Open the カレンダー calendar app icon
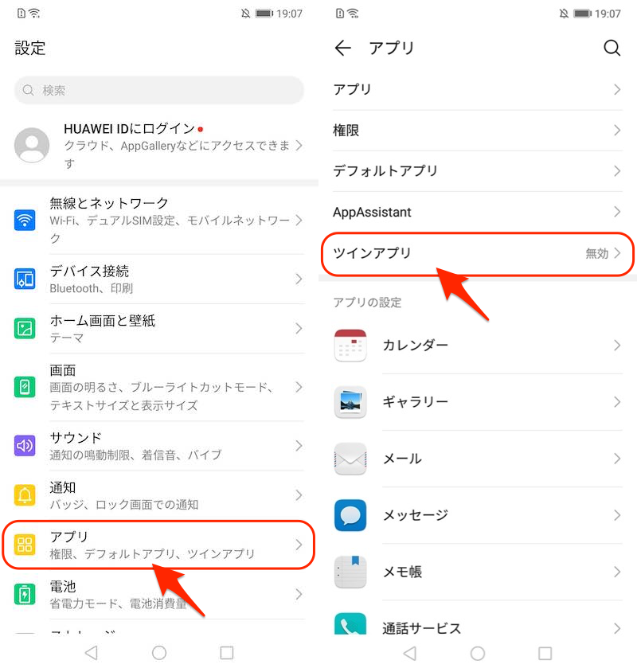The width and height of the screenshot is (637, 672). [x=350, y=346]
